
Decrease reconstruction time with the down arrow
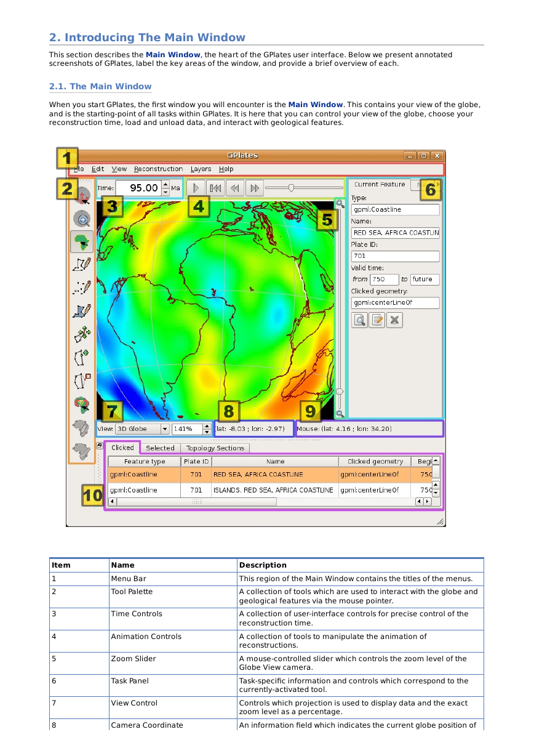pyautogui.click(x=165, y=192)
